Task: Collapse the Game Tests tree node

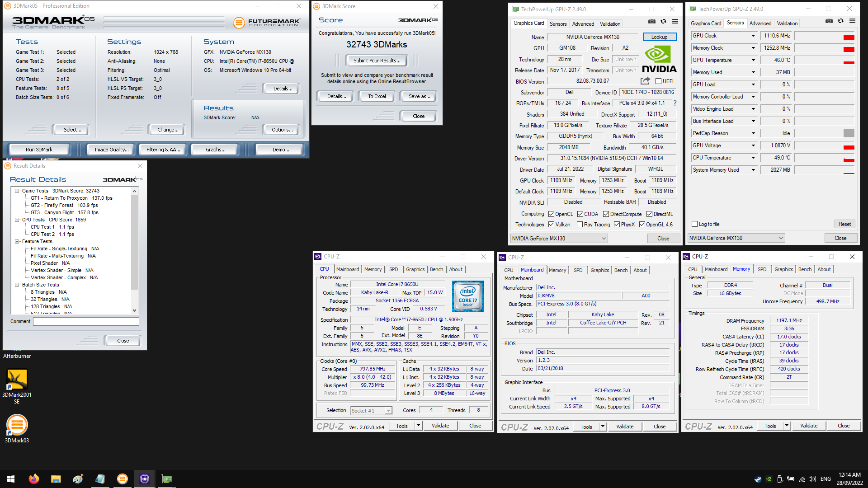Action: coord(17,191)
